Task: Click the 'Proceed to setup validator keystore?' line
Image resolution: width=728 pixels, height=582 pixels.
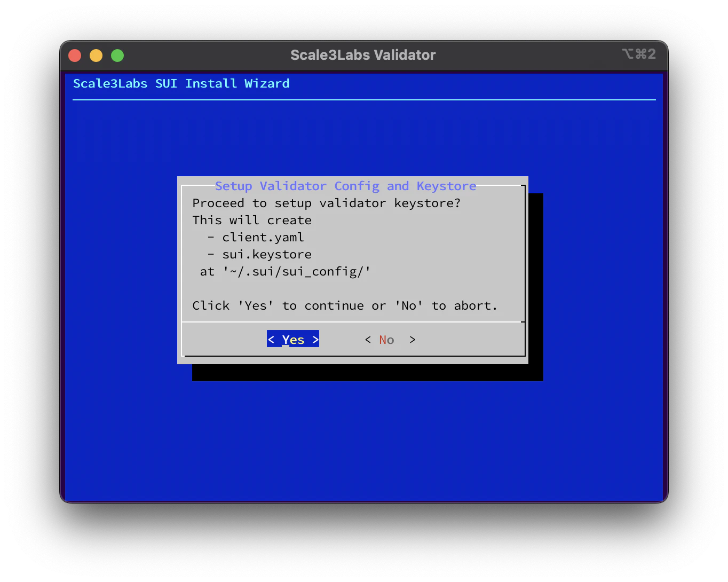Action: pyautogui.click(x=326, y=203)
